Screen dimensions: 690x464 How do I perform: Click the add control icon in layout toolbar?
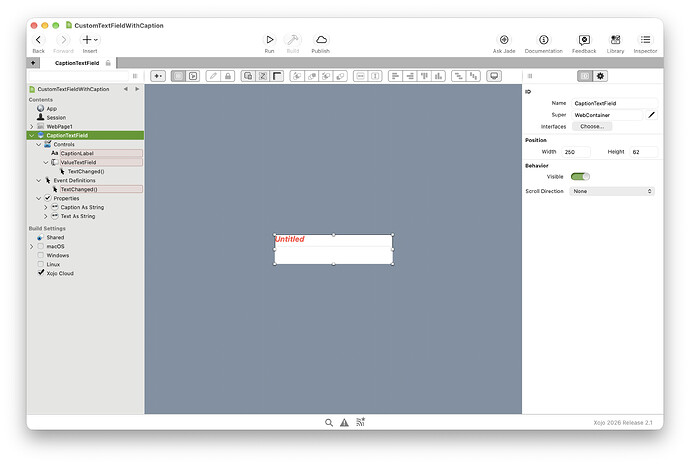coord(158,76)
